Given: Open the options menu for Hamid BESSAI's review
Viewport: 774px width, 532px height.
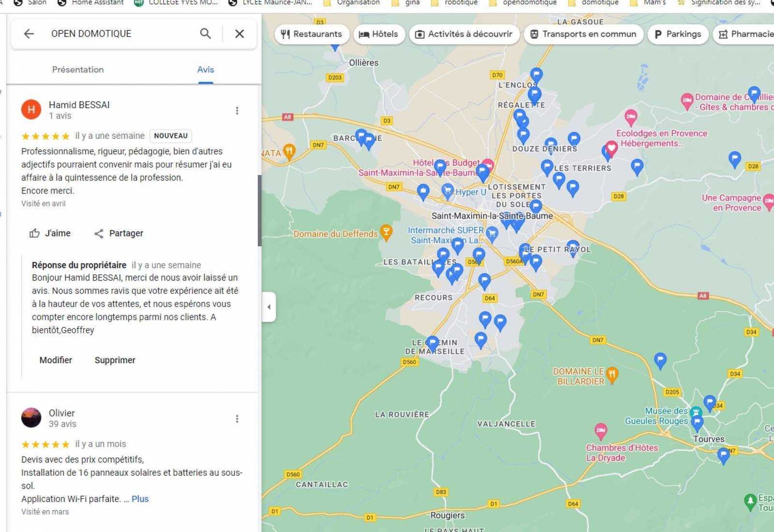Looking at the screenshot, I should coord(237,111).
